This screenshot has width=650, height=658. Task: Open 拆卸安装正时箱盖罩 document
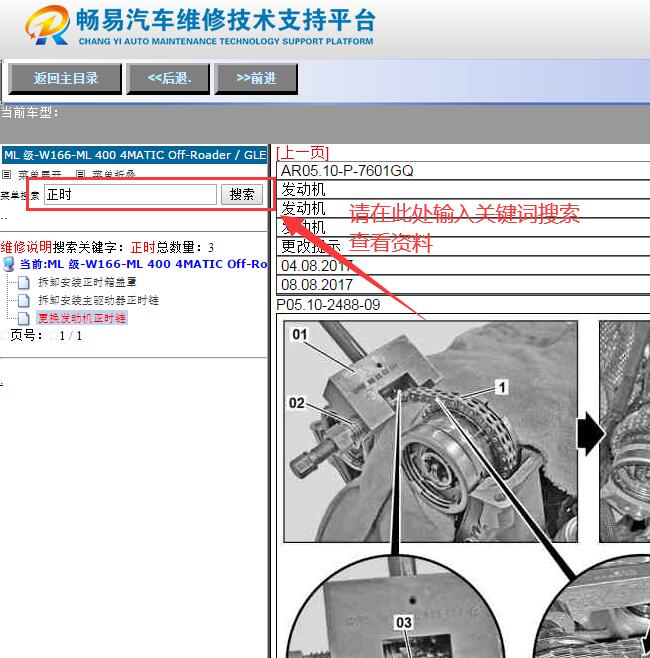[x=87, y=282]
